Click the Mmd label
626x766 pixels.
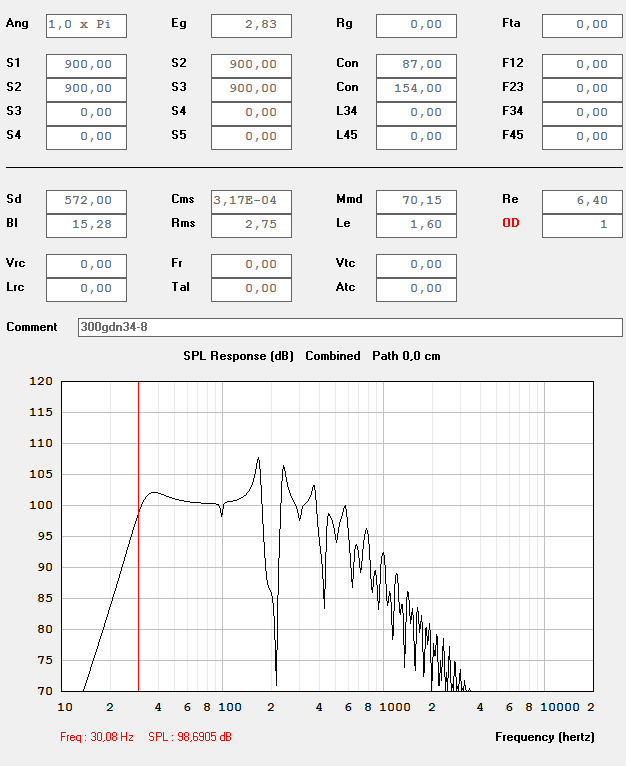(349, 199)
